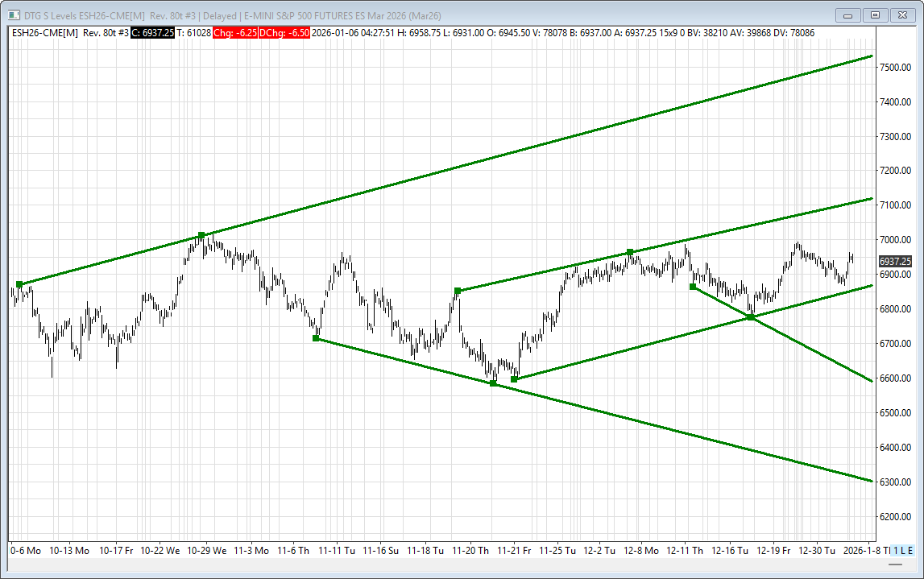924x579 pixels.
Task: Click the 7500.00 price scale label
Action: [x=895, y=68]
